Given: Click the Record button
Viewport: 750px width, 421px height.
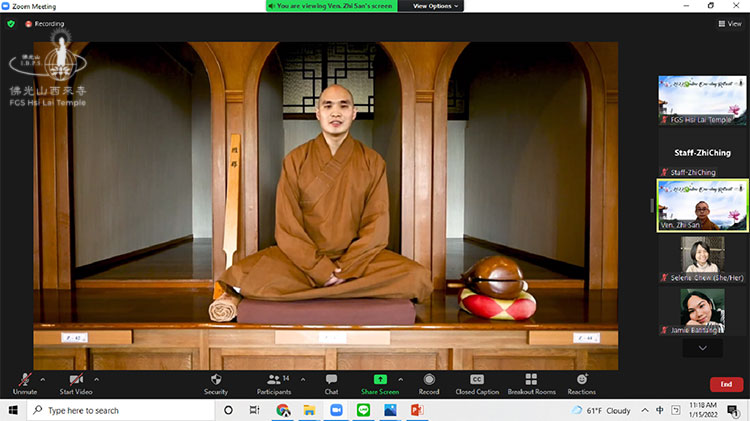Looking at the screenshot, I should [x=429, y=384].
